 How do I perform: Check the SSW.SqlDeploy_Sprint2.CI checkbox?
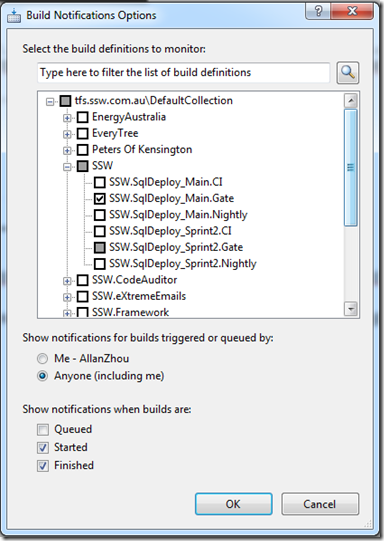point(100,231)
